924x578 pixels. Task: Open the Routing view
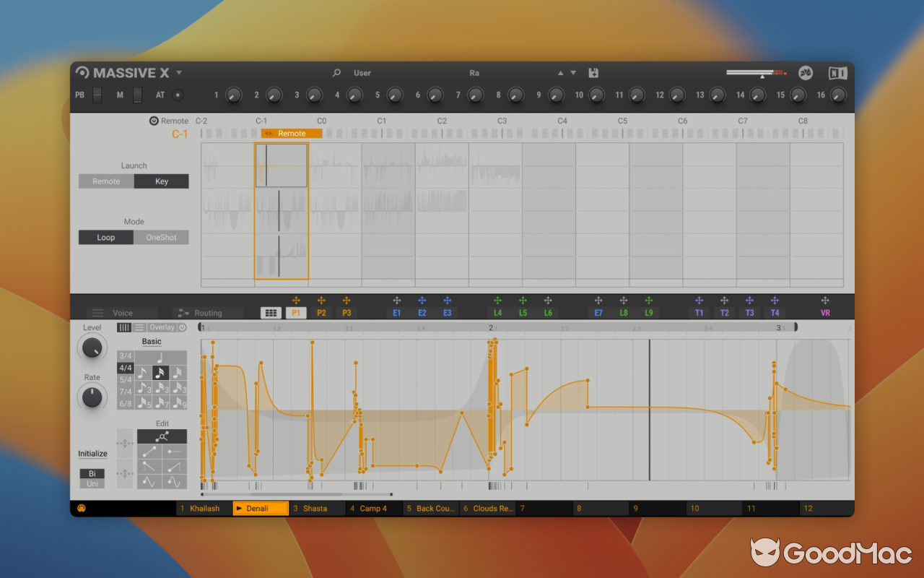click(x=208, y=312)
